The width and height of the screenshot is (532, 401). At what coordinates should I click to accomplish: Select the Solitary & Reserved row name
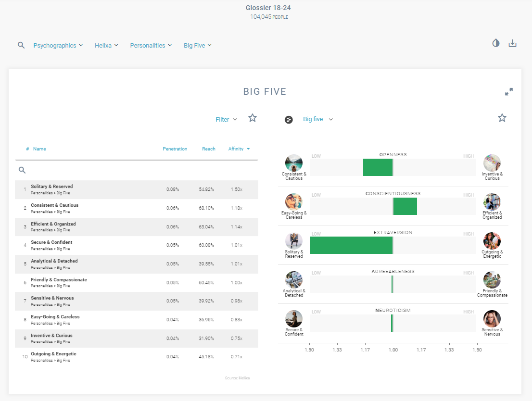(51, 187)
